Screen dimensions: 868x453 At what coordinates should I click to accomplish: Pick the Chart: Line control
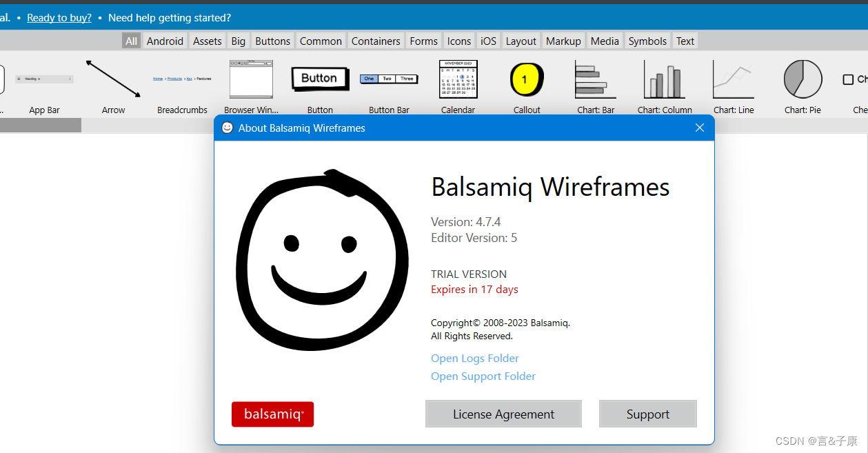734,79
